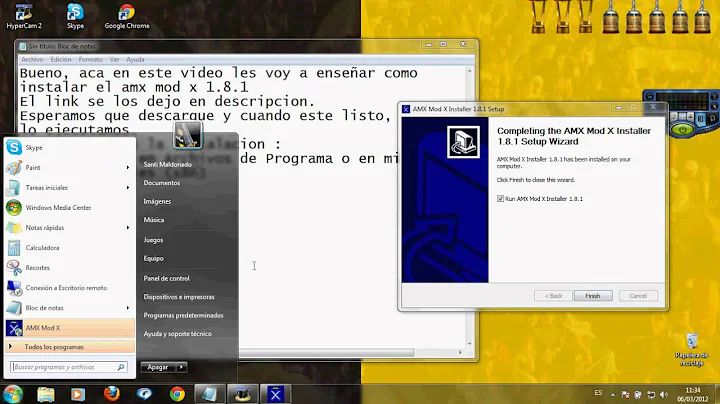Open Juegos from Start menu
Image resolution: width=720 pixels, height=404 pixels.
pyautogui.click(x=153, y=240)
